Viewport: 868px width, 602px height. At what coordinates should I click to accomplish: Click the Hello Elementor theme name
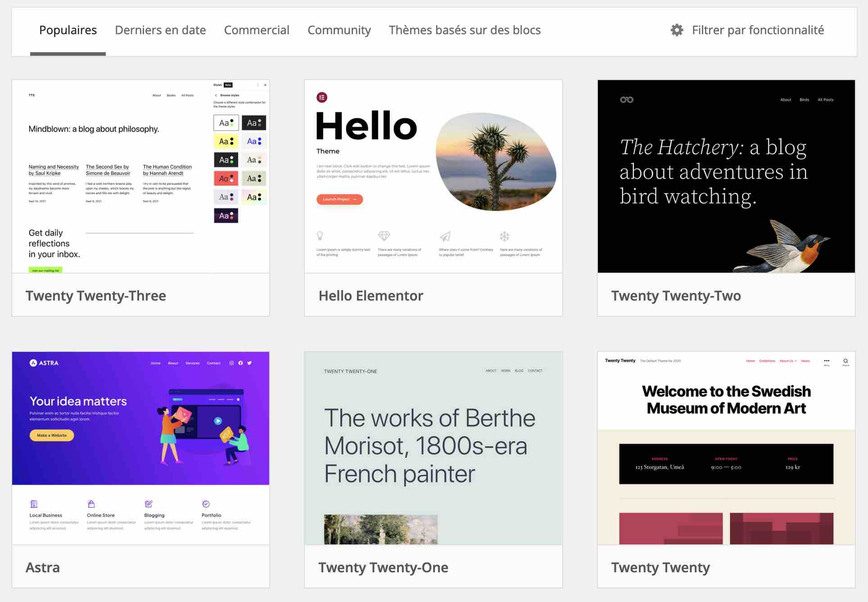pos(371,296)
